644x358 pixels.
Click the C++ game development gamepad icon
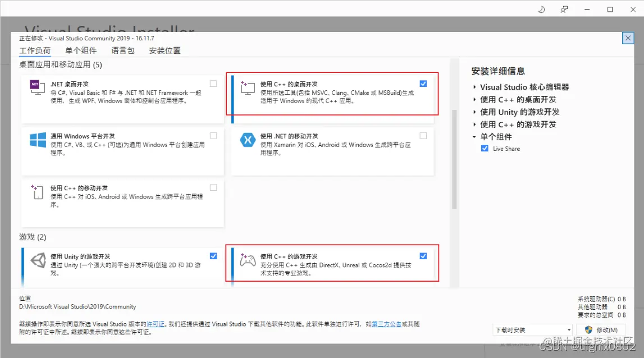coord(248,260)
